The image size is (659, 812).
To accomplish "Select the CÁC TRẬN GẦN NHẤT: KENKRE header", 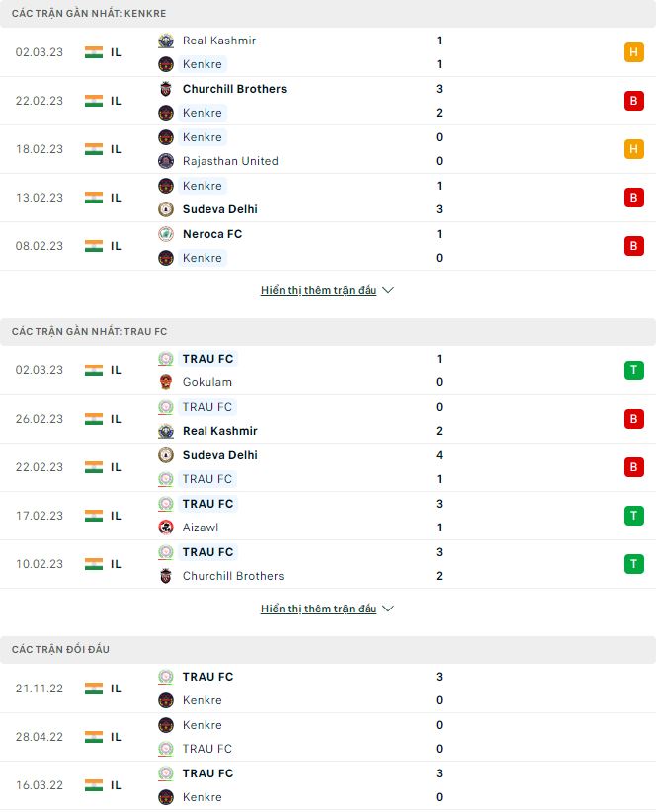I will (84, 14).
